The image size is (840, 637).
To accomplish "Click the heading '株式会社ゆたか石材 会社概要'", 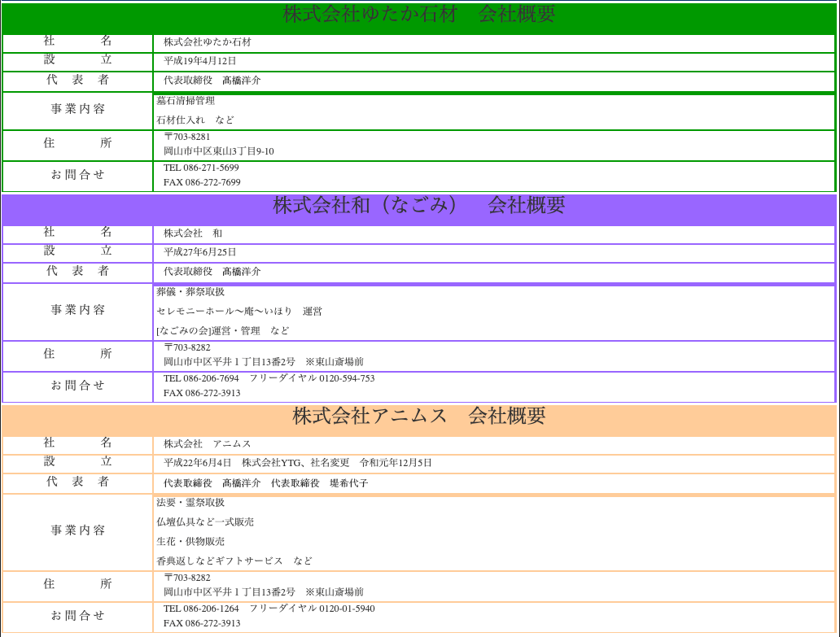I will coord(419,15).
